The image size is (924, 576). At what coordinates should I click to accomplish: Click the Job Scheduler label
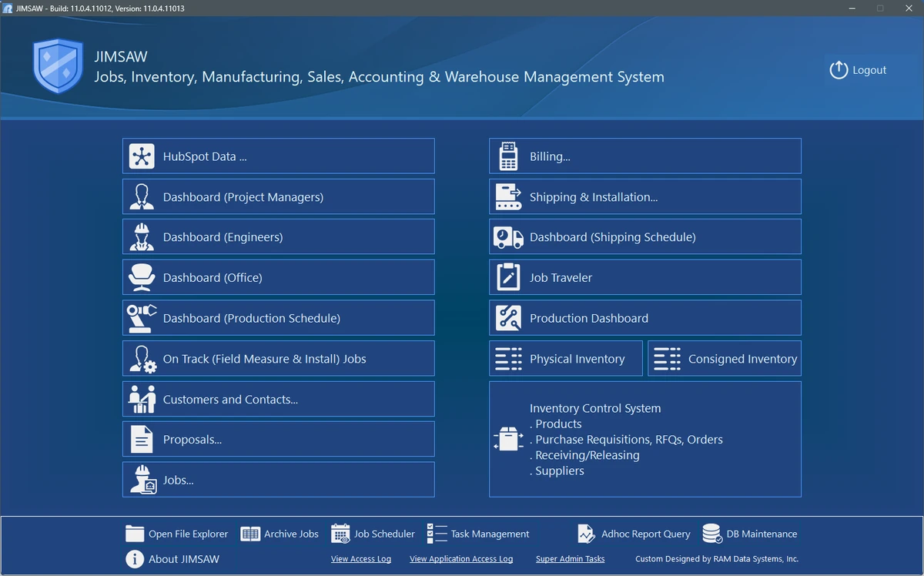[384, 534]
